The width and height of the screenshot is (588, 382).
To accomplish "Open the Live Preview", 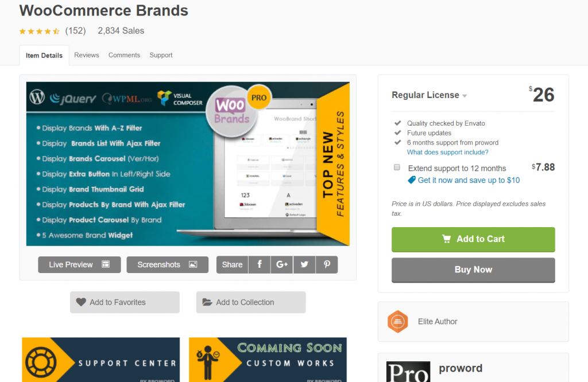I will [x=79, y=264].
